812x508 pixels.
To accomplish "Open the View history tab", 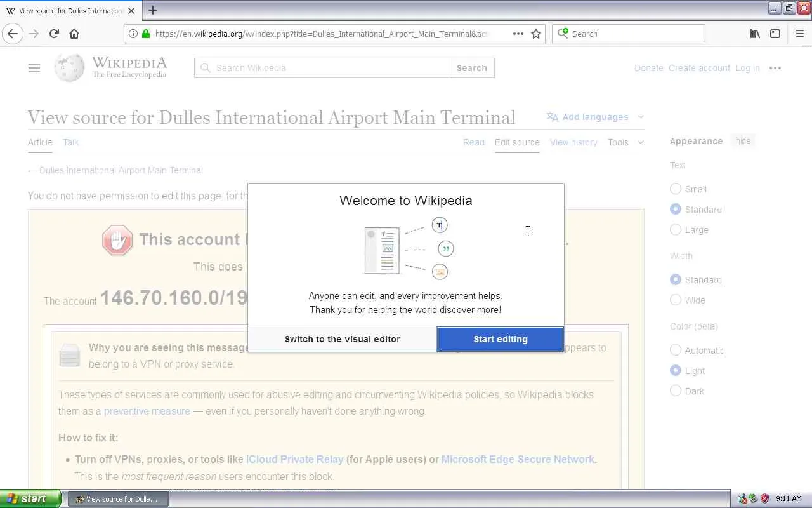I will click(573, 142).
